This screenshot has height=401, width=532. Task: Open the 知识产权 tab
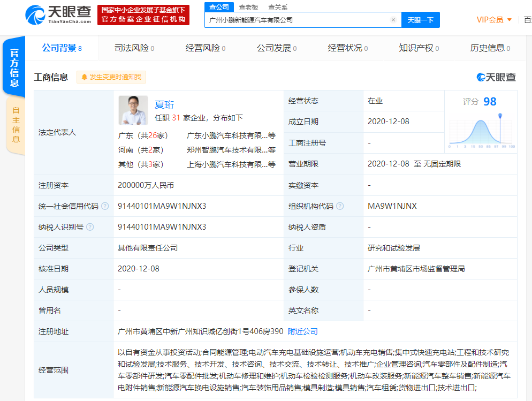[x=415, y=48]
